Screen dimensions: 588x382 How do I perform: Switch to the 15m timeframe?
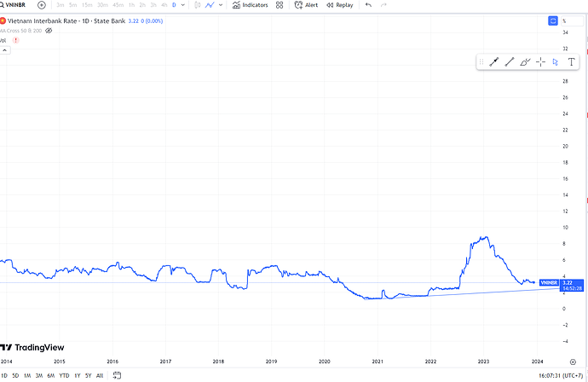coord(87,5)
